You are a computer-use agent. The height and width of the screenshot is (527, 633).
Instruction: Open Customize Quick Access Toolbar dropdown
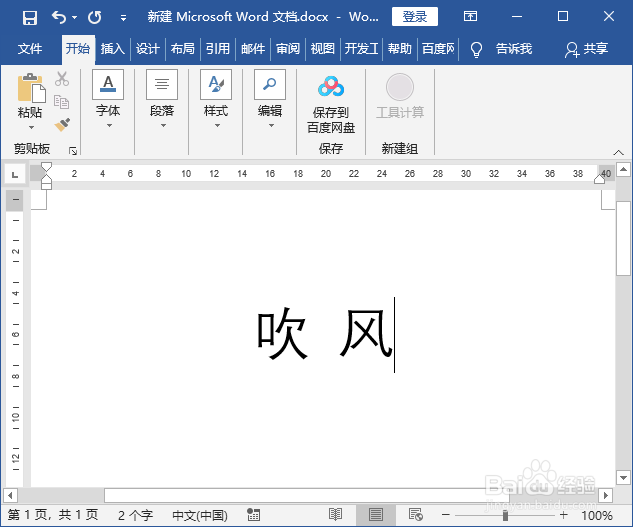pyautogui.click(x=124, y=18)
